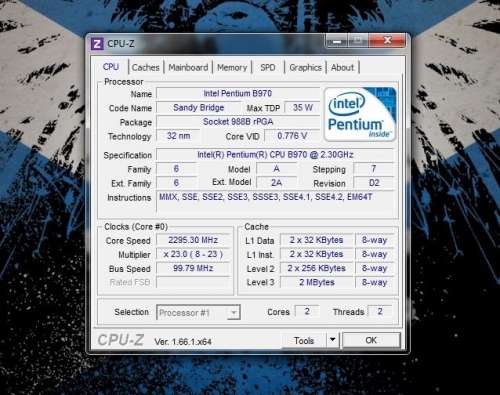Open the Tools dropdown arrow
Image resolution: width=500 pixels, height=395 pixels.
click(333, 340)
